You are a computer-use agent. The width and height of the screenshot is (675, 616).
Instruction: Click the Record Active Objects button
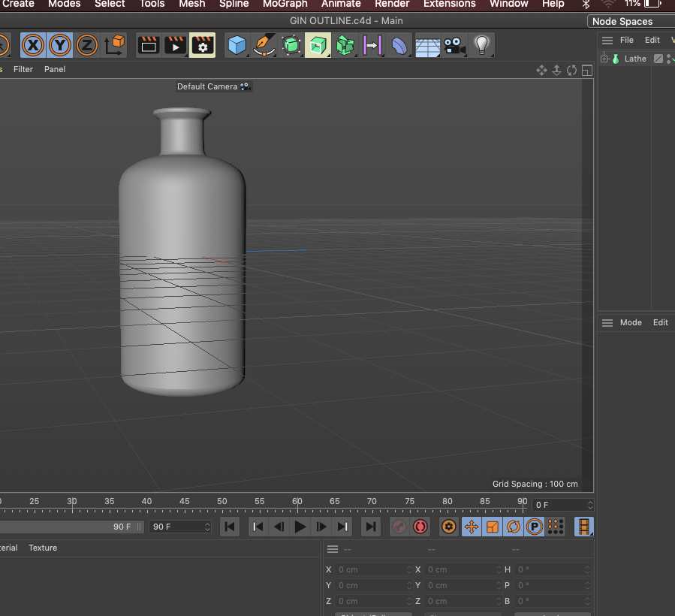click(399, 527)
